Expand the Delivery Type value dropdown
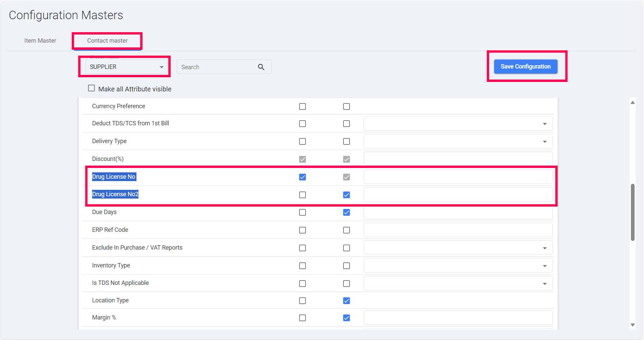This screenshot has height=340, width=644. click(x=458, y=141)
